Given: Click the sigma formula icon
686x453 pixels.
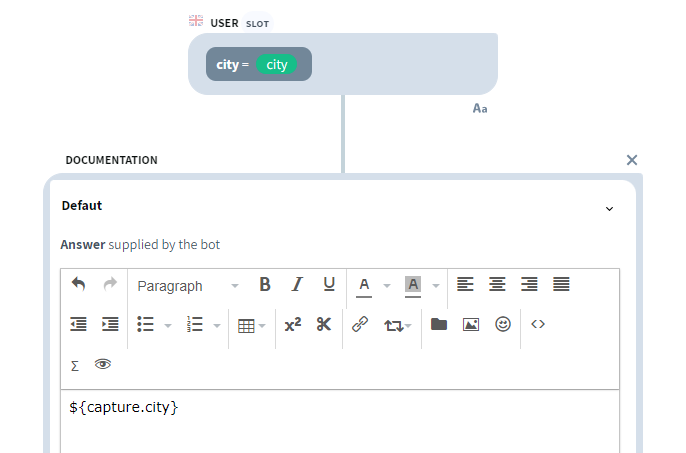Looking at the screenshot, I should tap(75, 365).
